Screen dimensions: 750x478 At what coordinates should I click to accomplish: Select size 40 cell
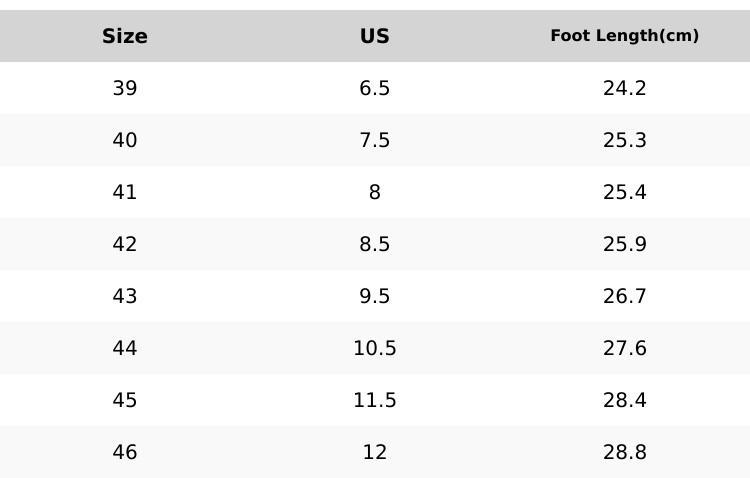point(125,140)
